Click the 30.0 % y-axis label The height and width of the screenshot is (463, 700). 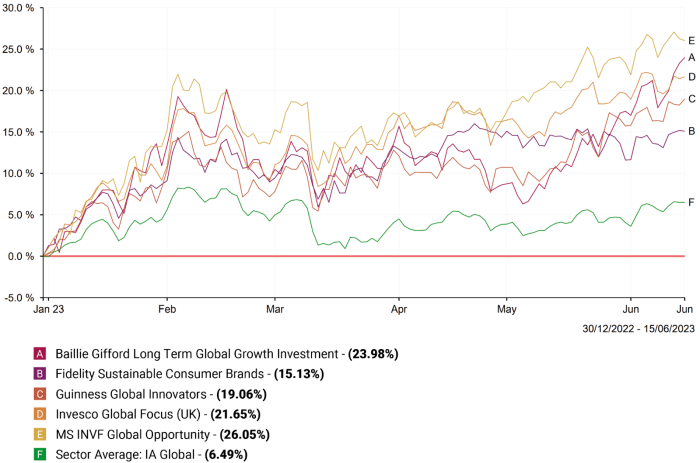tap(20, 7)
